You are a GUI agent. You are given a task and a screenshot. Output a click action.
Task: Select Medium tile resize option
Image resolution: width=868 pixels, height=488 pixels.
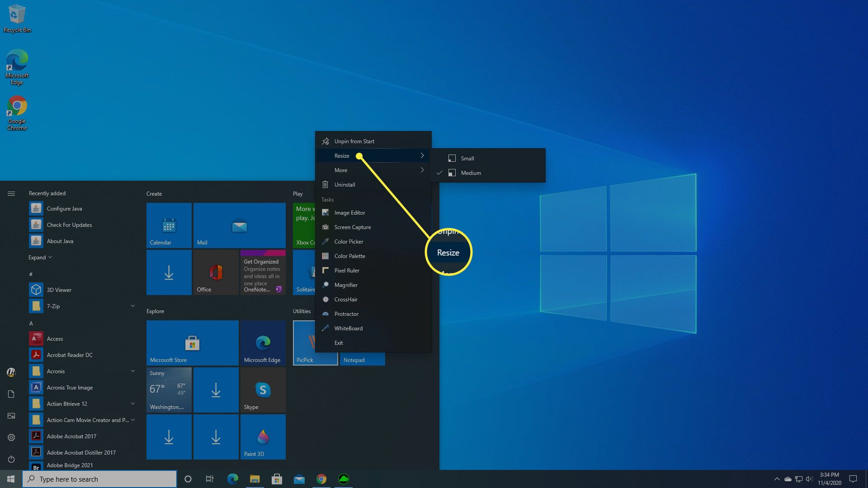(471, 173)
